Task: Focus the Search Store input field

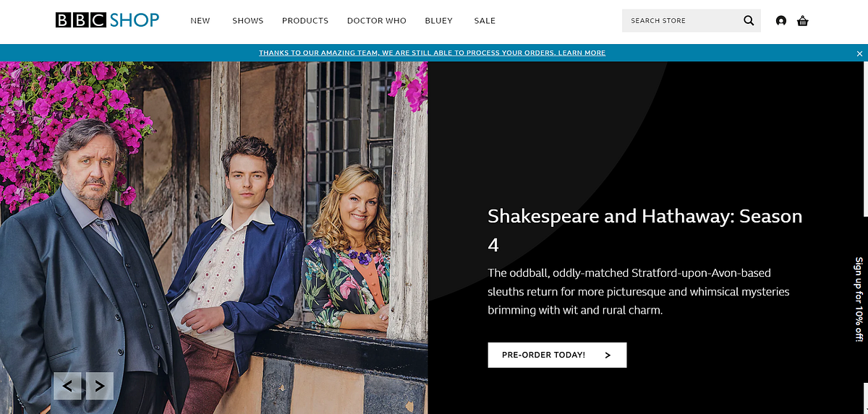Action: pos(680,20)
